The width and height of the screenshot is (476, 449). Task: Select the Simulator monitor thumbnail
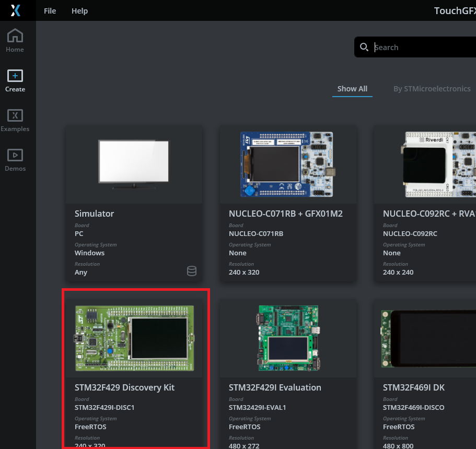pos(134,164)
